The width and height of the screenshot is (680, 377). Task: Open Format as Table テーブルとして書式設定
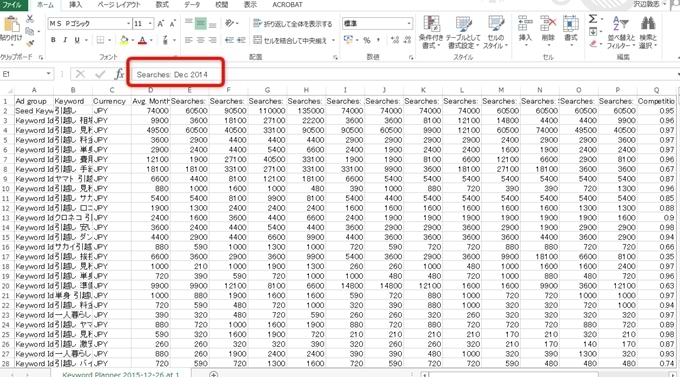(x=463, y=33)
